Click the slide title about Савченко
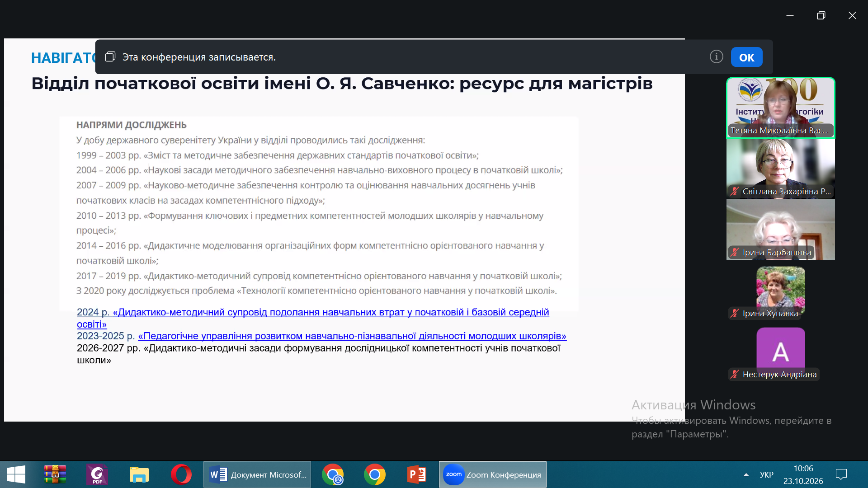 pos(342,84)
